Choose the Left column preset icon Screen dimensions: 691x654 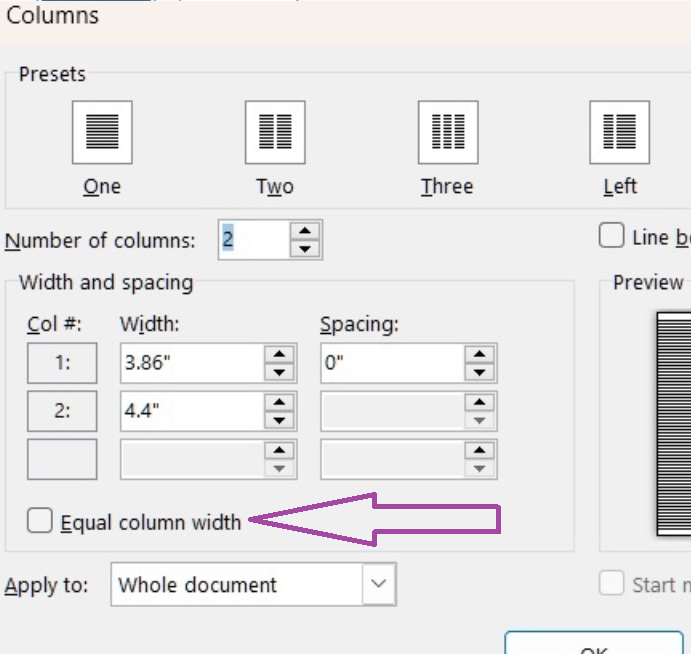pyautogui.click(x=619, y=132)
